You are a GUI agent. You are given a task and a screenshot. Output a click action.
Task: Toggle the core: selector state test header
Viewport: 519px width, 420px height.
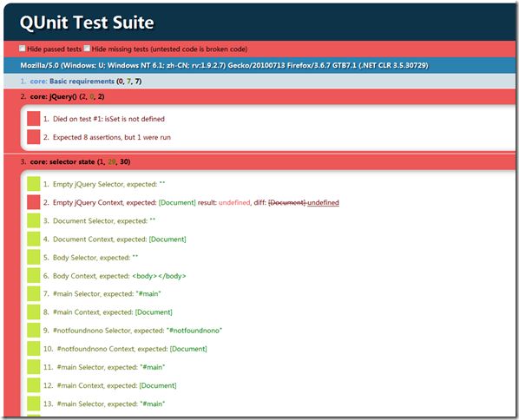click(x=259, y=162)
